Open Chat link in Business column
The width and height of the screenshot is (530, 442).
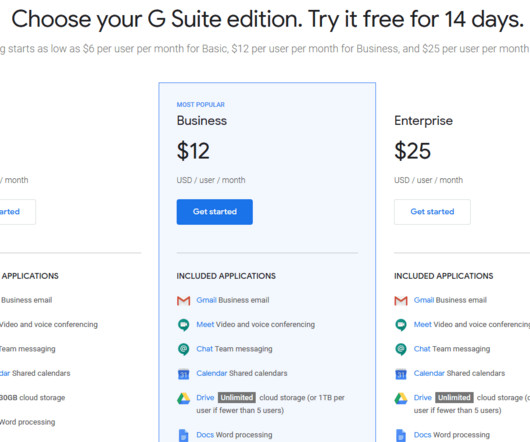[204, 349]
